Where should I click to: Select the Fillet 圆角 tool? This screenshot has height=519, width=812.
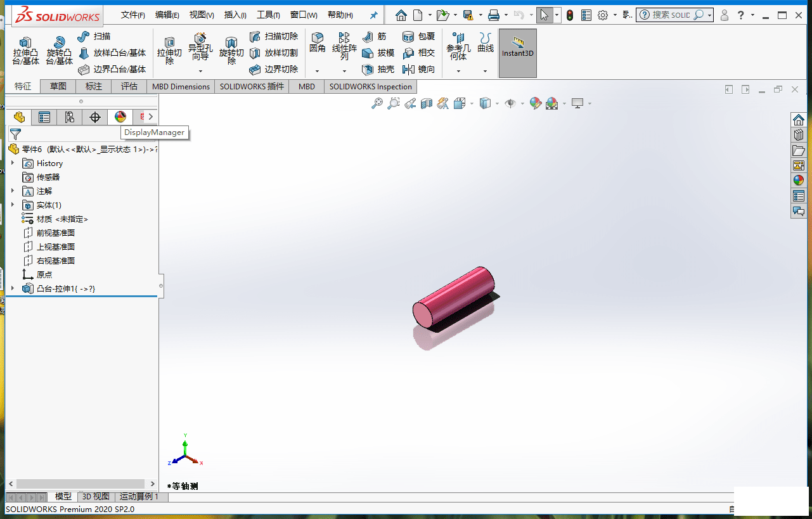(x=318, y=43)
